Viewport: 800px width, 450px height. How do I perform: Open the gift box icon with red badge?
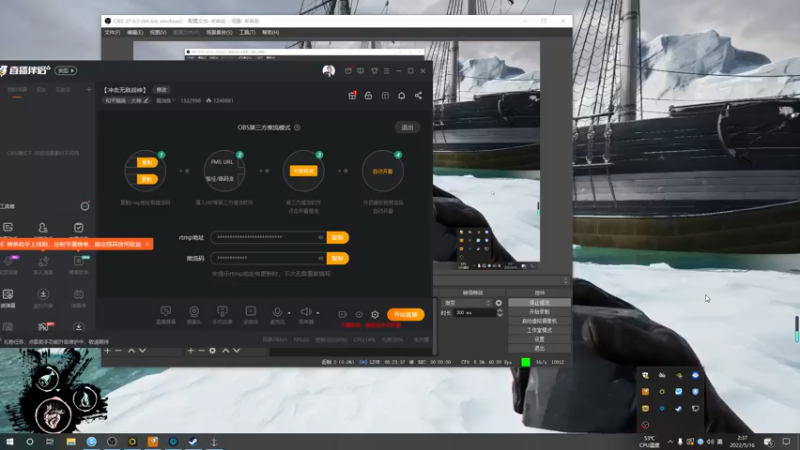click(352, 95)
